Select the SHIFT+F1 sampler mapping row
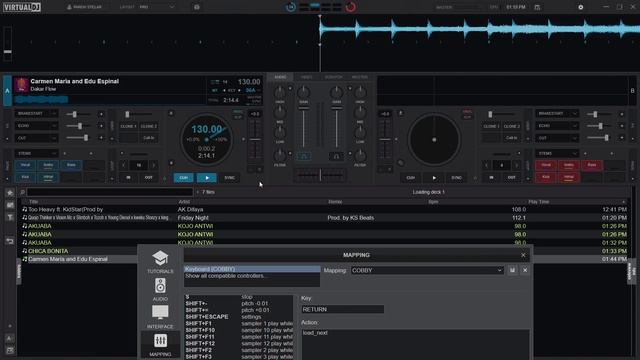The height and width of the screenshot is (360, 640). (x=238, y=323)
